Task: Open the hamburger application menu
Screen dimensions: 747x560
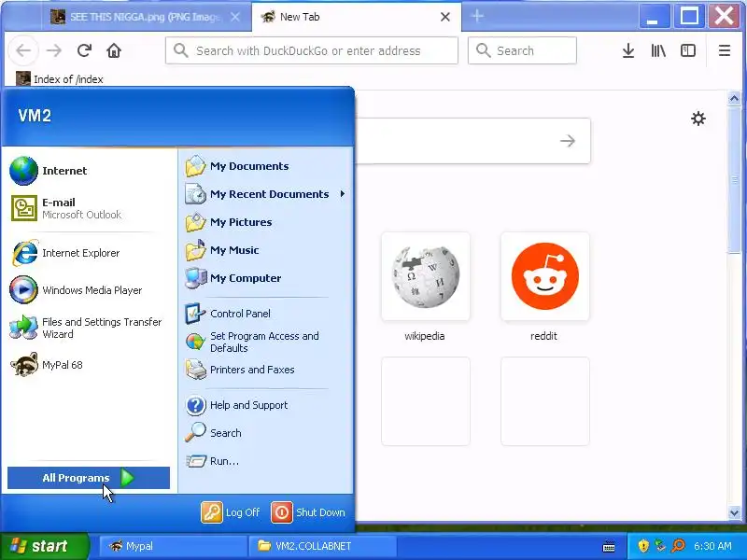Action: coord(725,50)
